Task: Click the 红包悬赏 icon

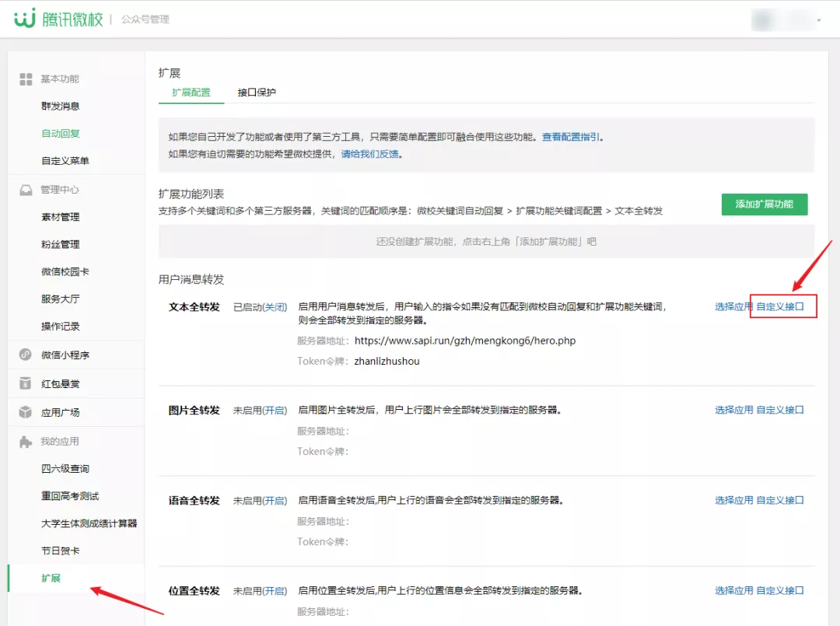Action: click(x=25, y=383)
